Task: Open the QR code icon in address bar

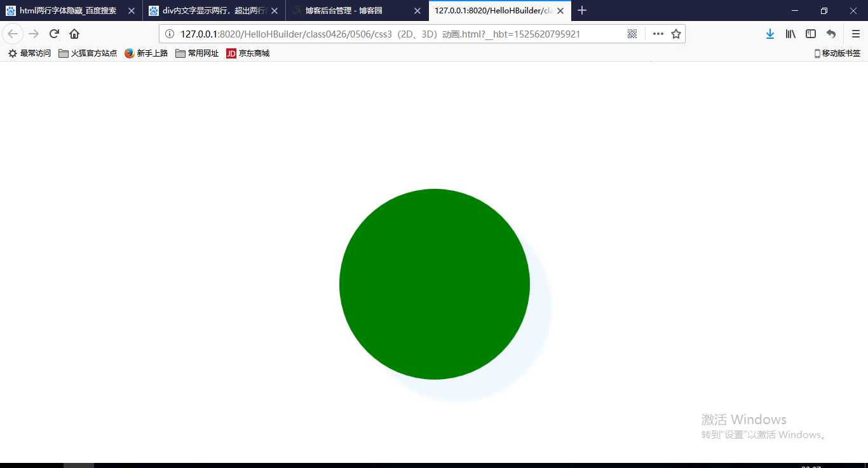Action: [632, 34]
